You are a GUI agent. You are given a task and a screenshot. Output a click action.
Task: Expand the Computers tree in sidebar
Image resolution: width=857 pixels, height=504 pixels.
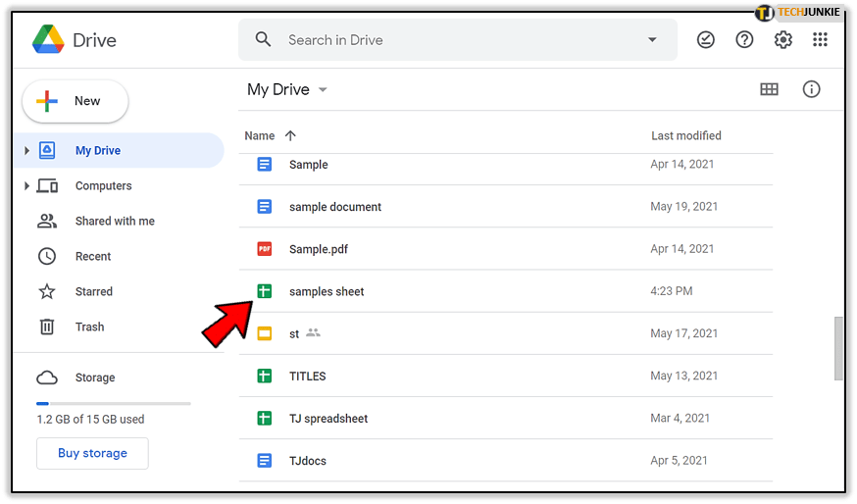[x=26, y=186]
